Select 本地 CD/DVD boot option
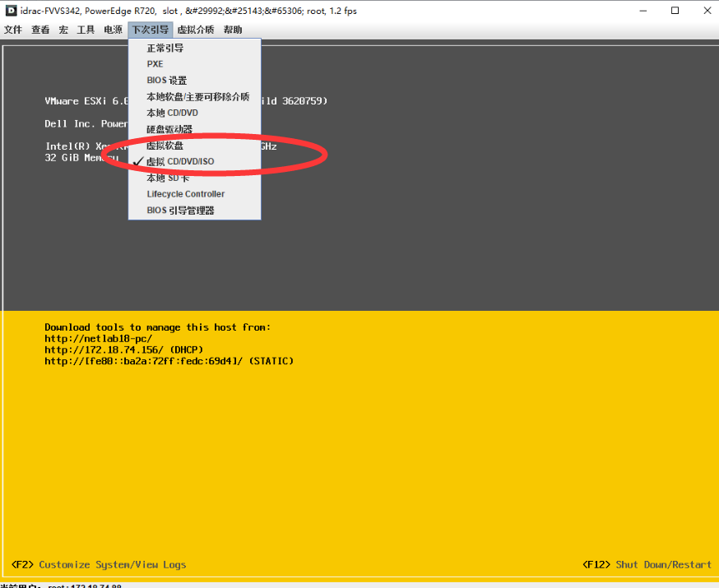 pyautogui.click(x=194, y=113)
